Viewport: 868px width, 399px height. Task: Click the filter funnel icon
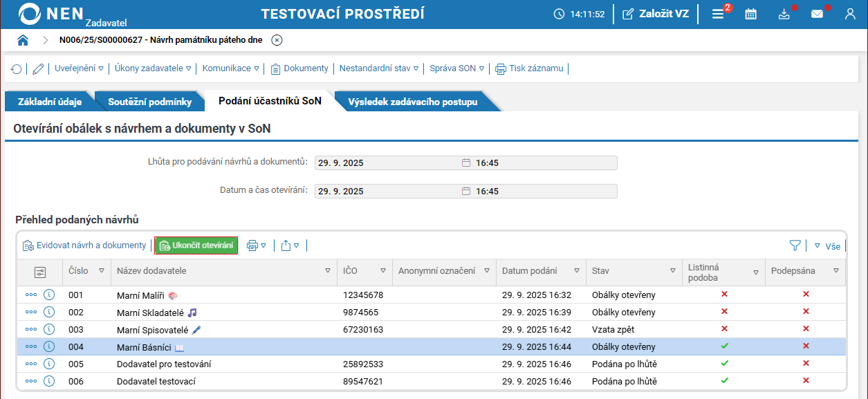(795, 245)
